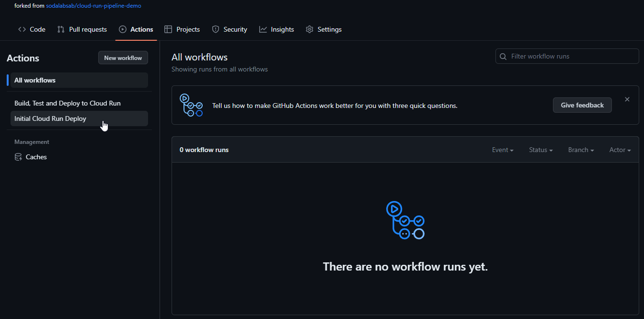Click the sodalabsab/cloud-run-pipeline-demo fork link

click(93, 6)
